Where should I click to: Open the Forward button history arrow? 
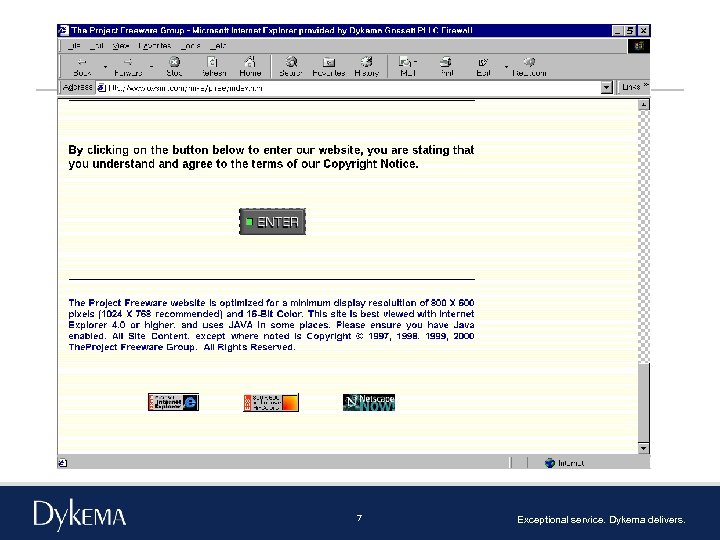pos(152,67)
